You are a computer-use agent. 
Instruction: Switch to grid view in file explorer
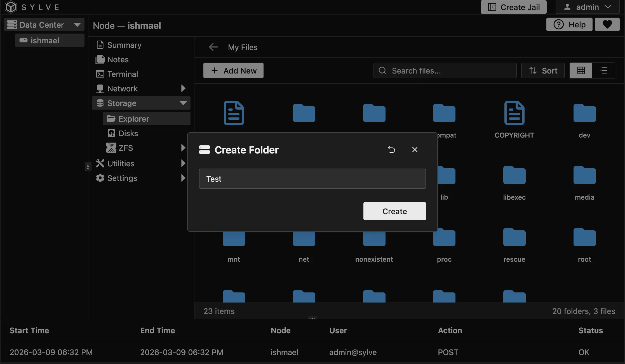point(581,70)
